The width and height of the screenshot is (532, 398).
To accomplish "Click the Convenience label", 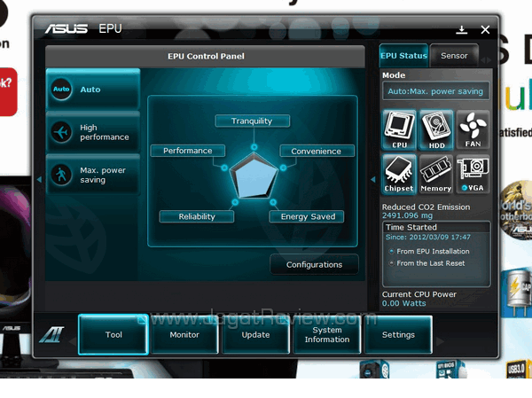I will point(317,151).
